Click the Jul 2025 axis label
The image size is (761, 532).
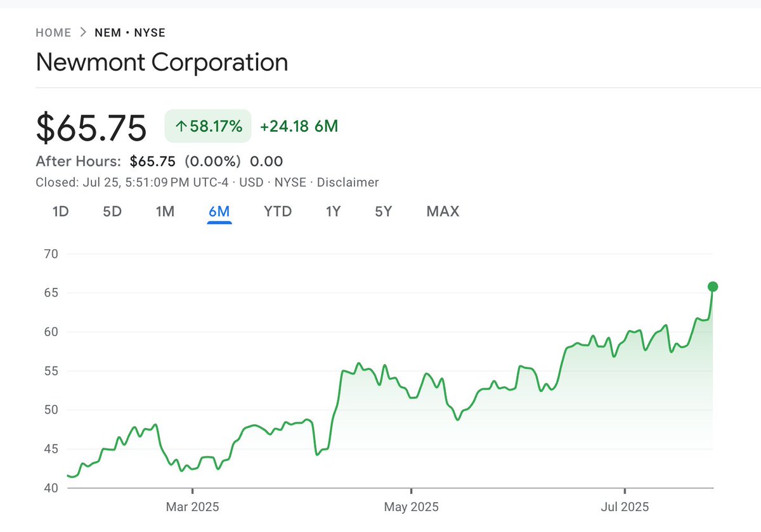(625, 507)
